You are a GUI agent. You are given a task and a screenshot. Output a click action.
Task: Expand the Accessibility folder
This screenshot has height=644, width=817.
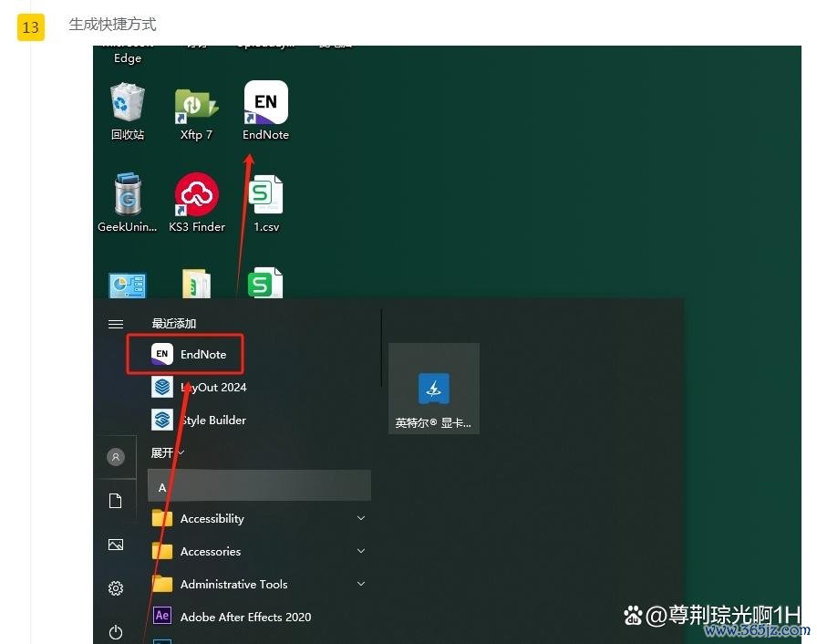[x=260, y=518]
